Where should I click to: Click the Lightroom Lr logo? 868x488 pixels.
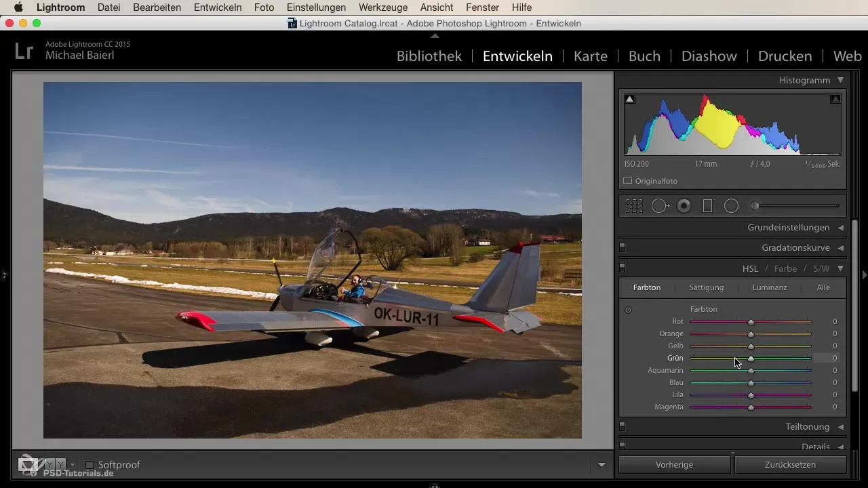tap(24, 51)
